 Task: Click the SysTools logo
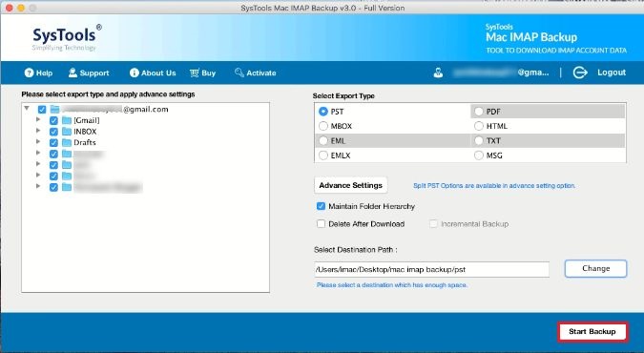click(67, 37)
